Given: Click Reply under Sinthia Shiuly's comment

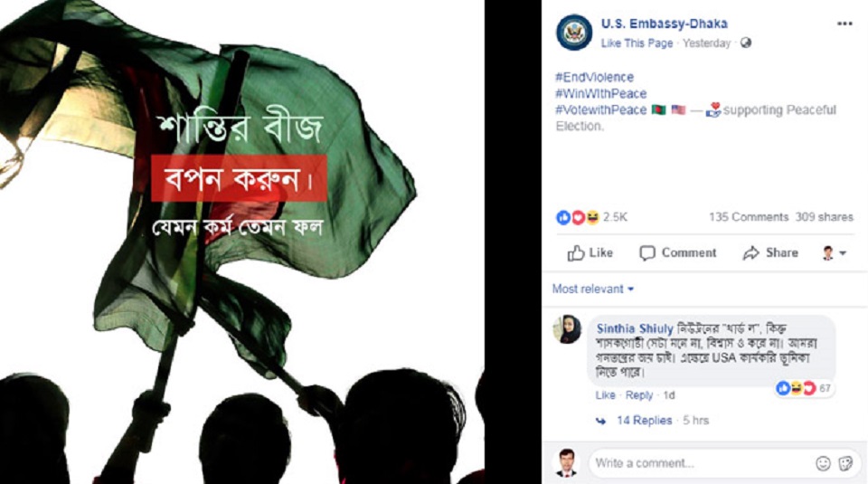Looking at the screenshot, I should (639, 395).
